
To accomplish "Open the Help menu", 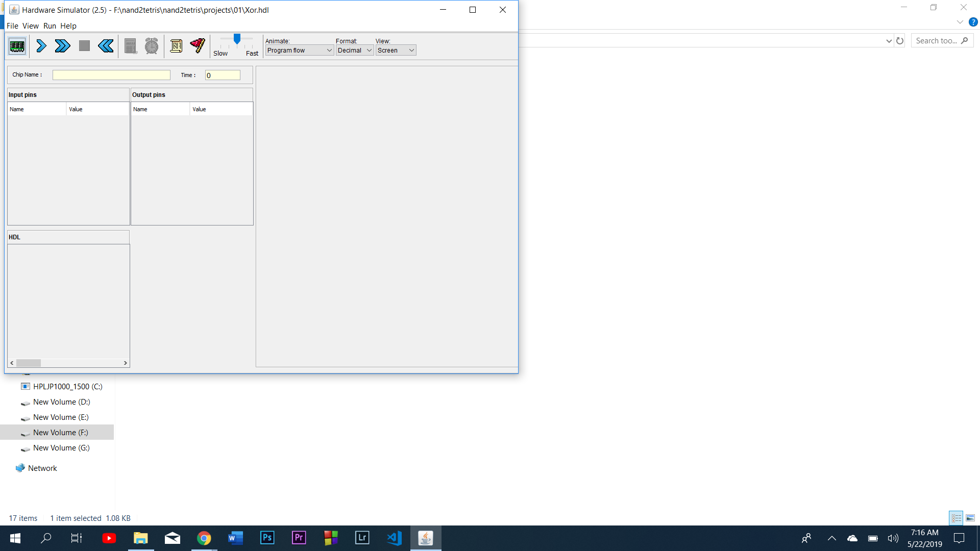I will [68, 26].
